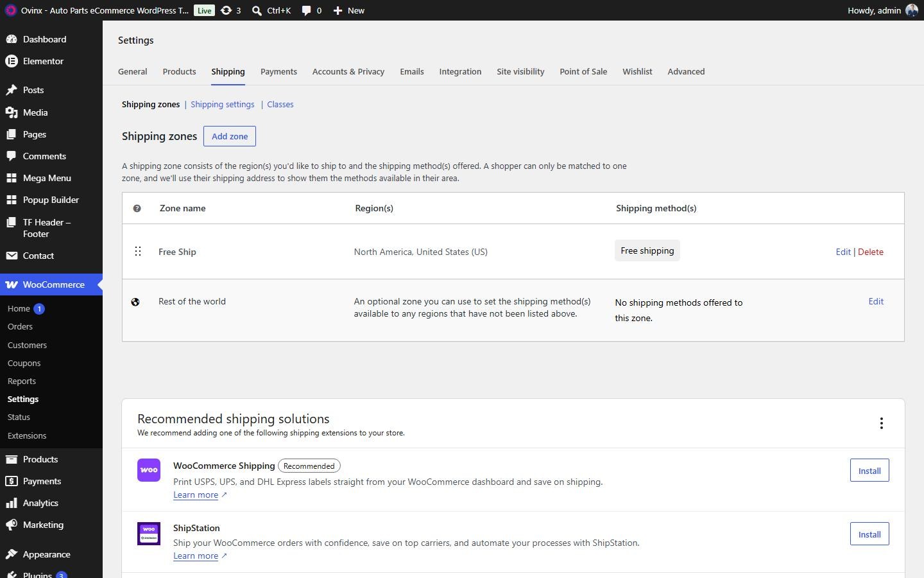The height and width of the screenshot is (578, 924).
Task: Click the Media library icon
Action: coord(12,112)
